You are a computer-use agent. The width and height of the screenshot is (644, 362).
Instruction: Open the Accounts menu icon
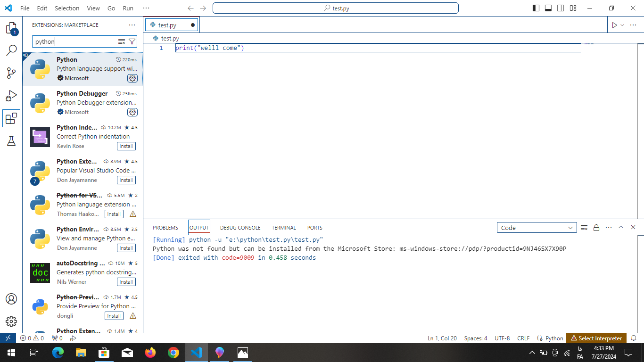tap(11, 299)
